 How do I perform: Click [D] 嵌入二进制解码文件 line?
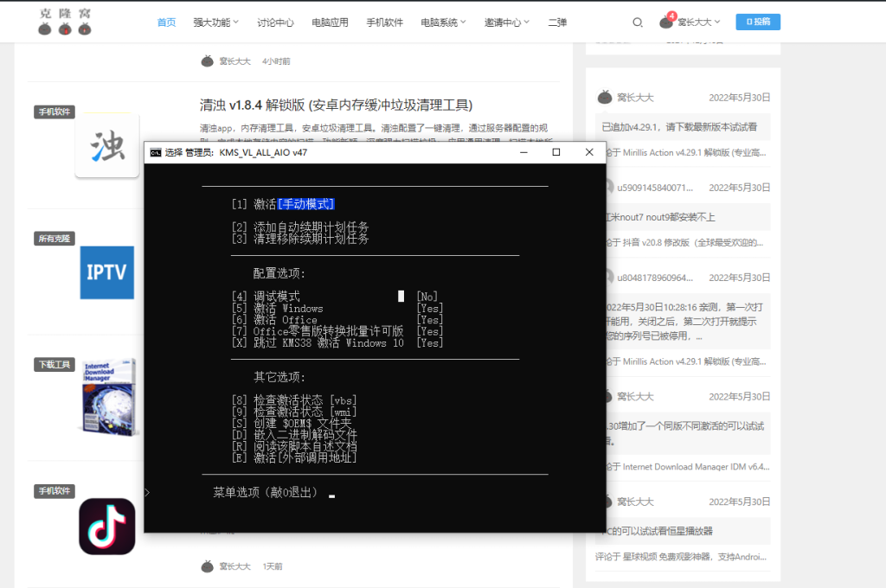294,435
